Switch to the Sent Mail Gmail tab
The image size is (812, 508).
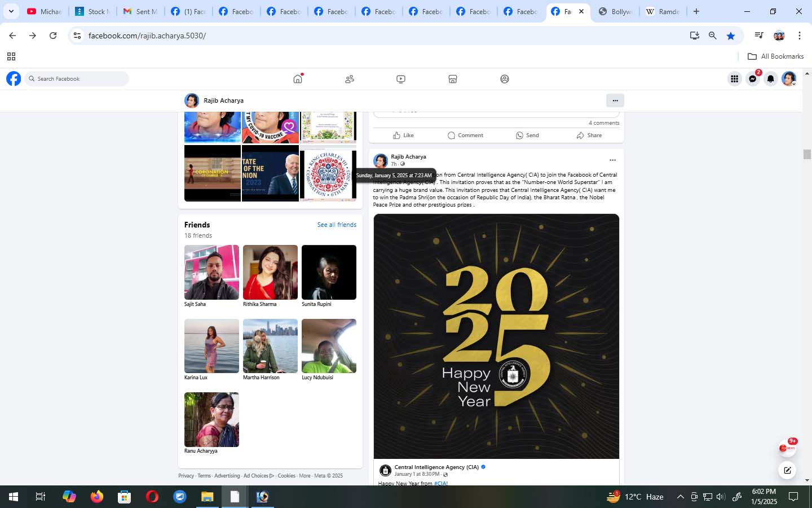[140, 11]
